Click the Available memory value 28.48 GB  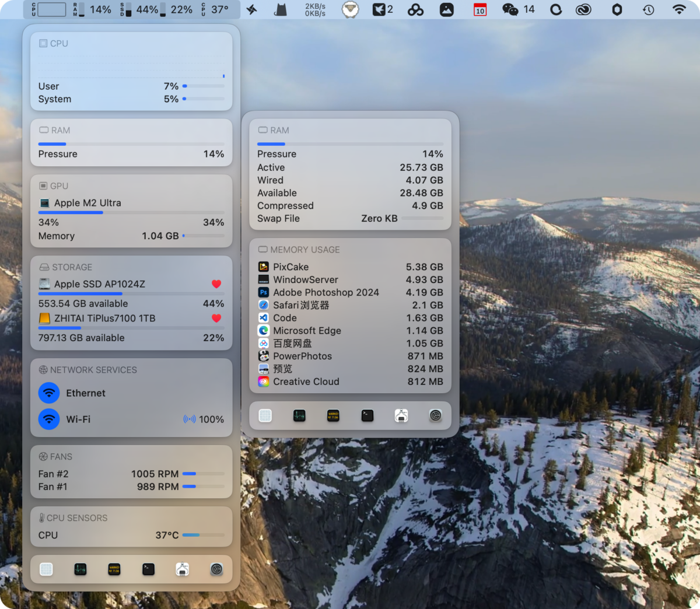422,193
